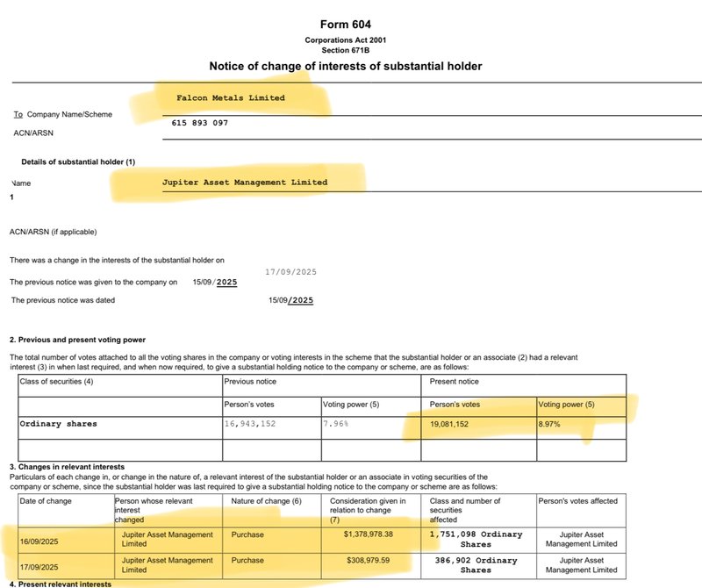Select the Notice of change of interests heading
This screenshot has height=588, width=702.
(x=345, y=66)
